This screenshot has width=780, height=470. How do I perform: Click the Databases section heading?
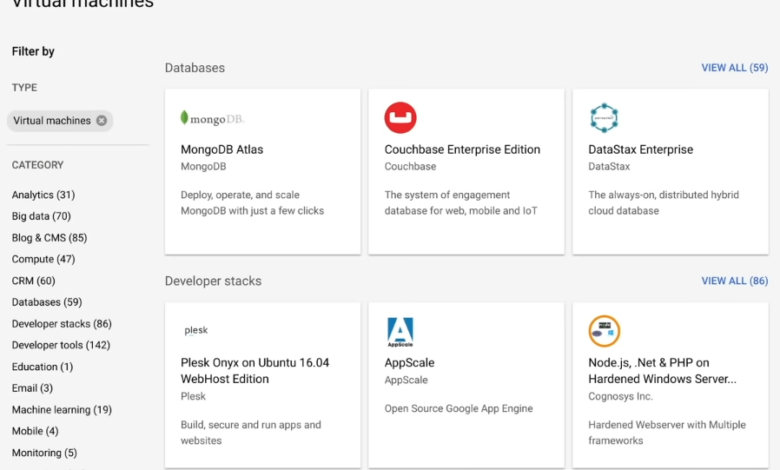pyautogui.click(x=195, y=68)
